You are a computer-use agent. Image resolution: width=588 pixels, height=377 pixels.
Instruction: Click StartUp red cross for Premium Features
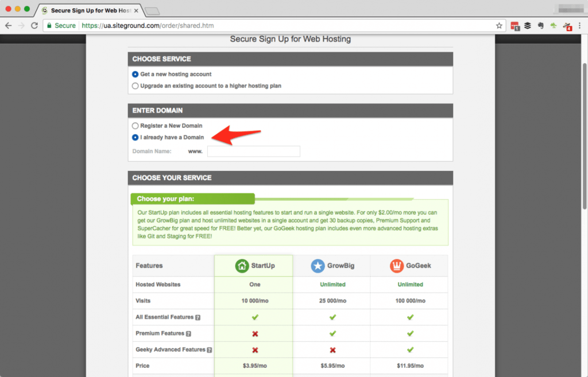(255, 333)
